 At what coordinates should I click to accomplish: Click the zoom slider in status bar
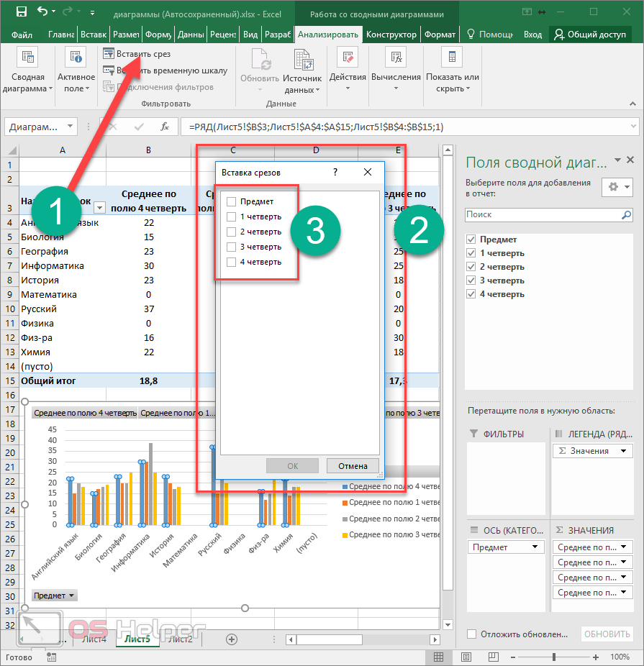[x=553, y=657]
